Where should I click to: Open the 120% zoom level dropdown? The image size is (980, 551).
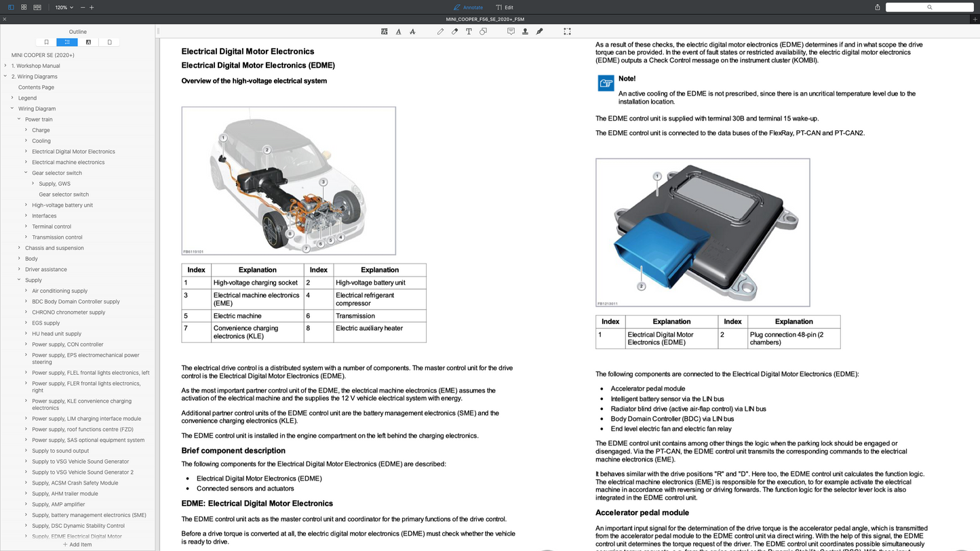click(x=64, y=7)
